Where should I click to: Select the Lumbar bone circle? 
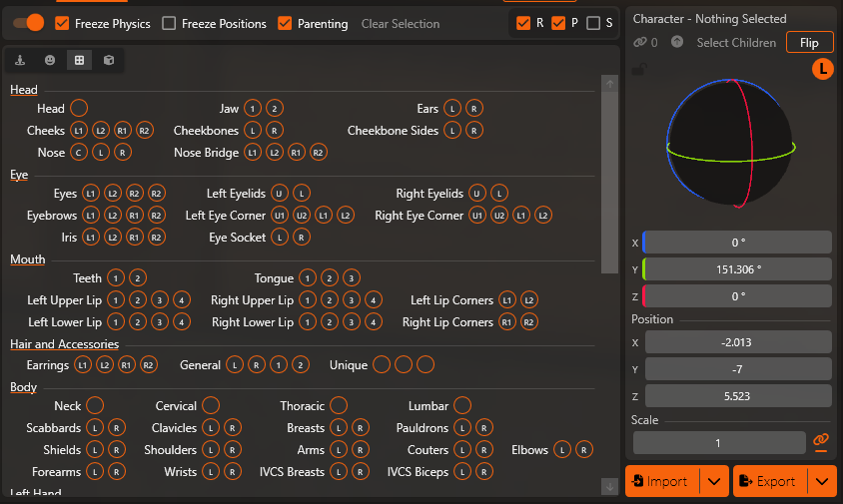(462, 405)
